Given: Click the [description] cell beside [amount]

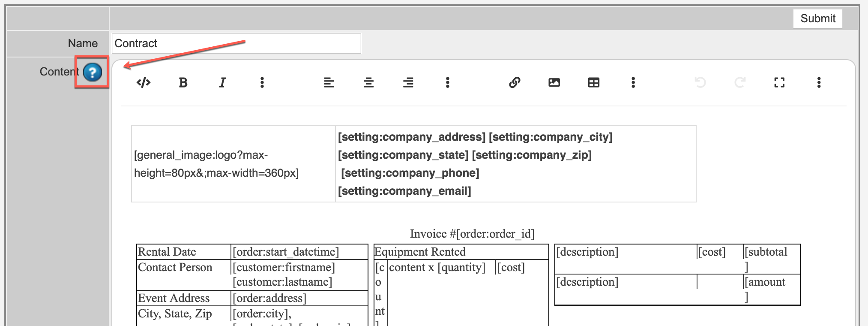Looking at the screenshot, I should [x=626, y=290].
